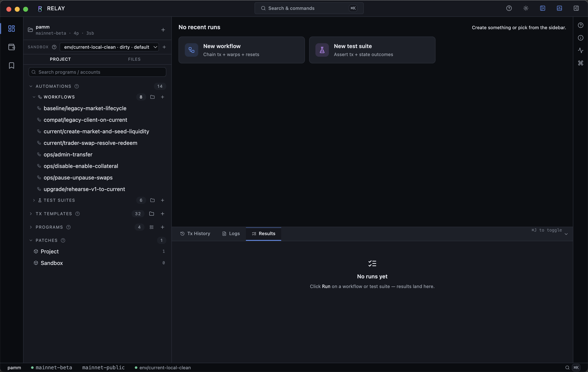Create new folder in TEST SUITES row
The width and height of the screenshot is (588, 372).
click(x=152, y=200)
